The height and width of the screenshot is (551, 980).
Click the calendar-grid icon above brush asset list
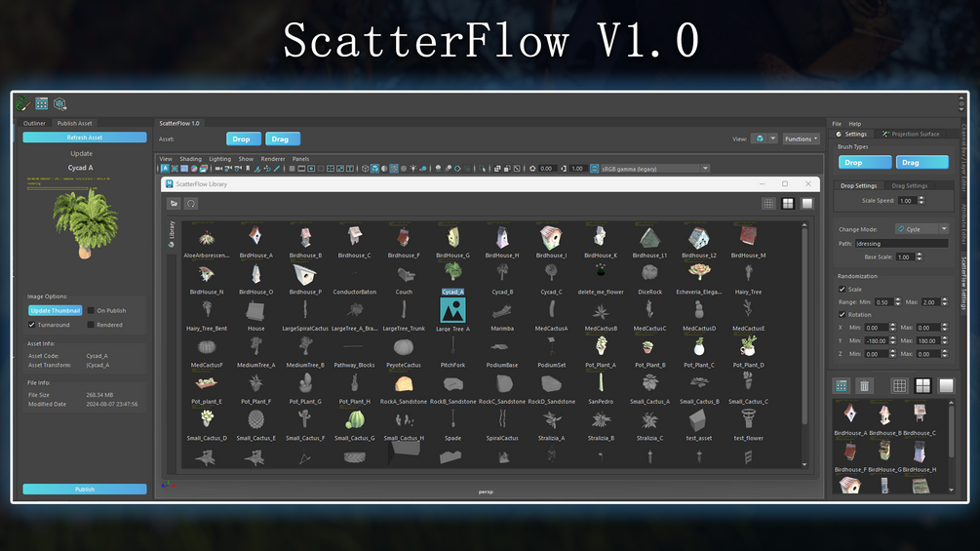pos(842,385)
